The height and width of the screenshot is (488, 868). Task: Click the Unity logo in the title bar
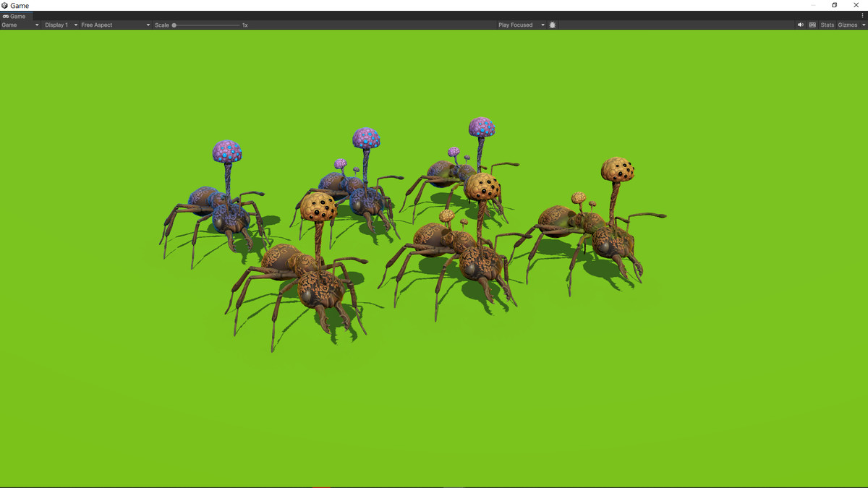5,5
